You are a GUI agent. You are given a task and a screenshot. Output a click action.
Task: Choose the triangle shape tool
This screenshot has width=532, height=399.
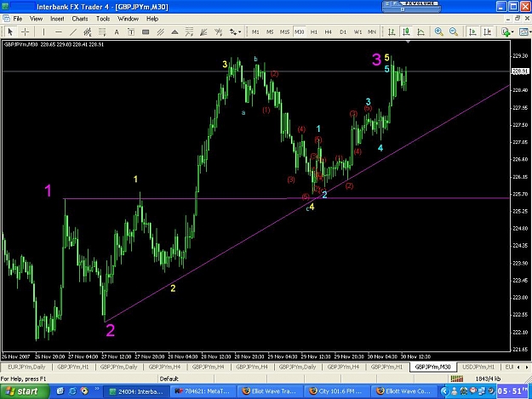coord(174,31)
